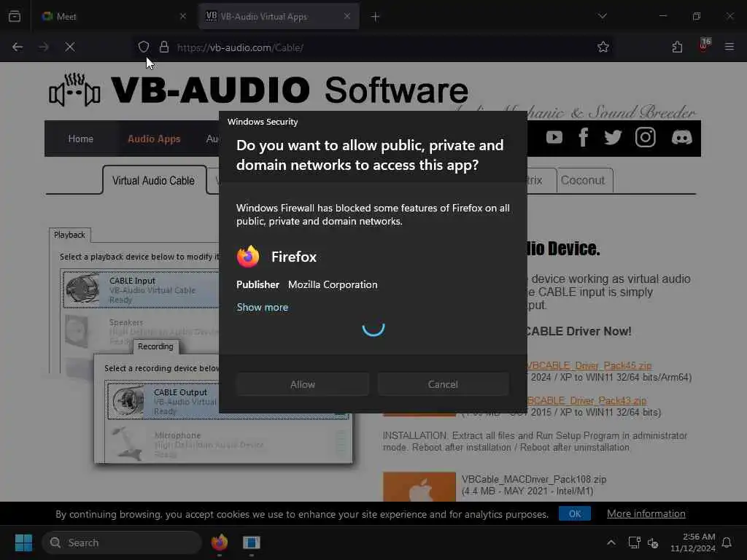The image size is (747, 560).
Task: Click the browser forward arrow
Action: (44, 47)
